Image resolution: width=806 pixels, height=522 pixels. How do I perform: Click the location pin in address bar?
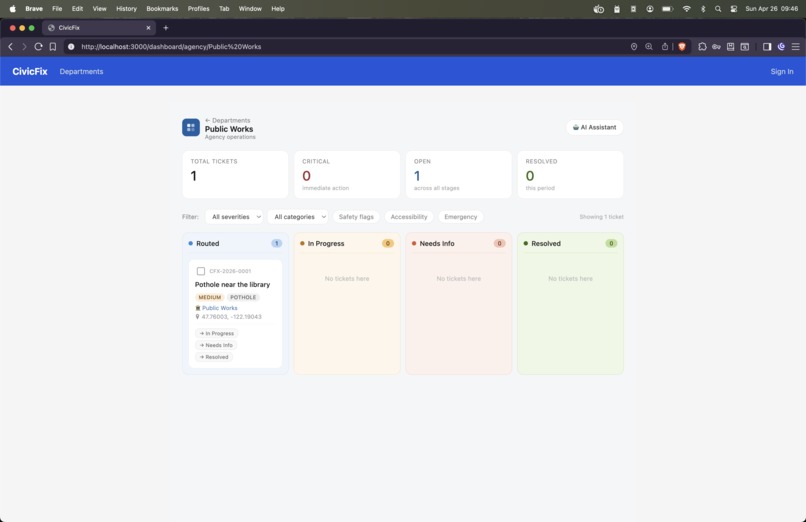point(634,47)
